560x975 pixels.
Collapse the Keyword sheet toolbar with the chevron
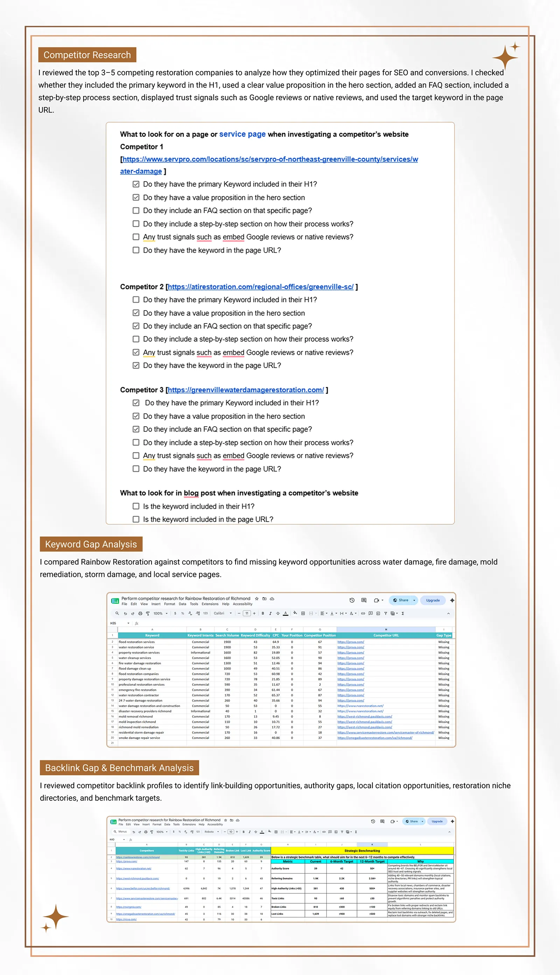[448, 613]
